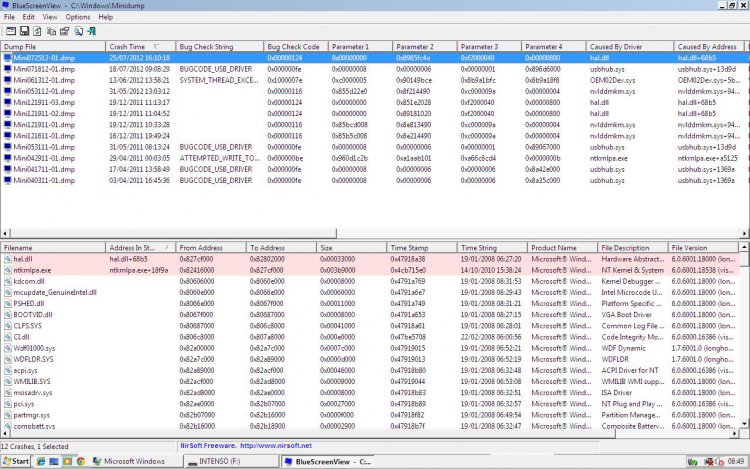Select the CLFS.SYS driver row
This screenshot has width=750, height=469.
[x=369, y=326]
